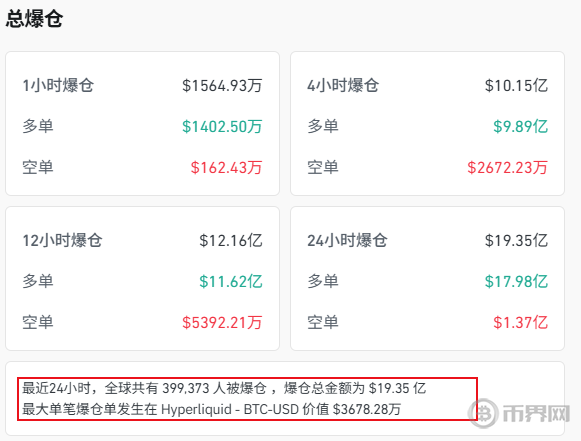Screen dimensions: 581x441
Task: Click the Hyperliquid BTC-USD largest liquidation line
Action: (x=212, y=410)
